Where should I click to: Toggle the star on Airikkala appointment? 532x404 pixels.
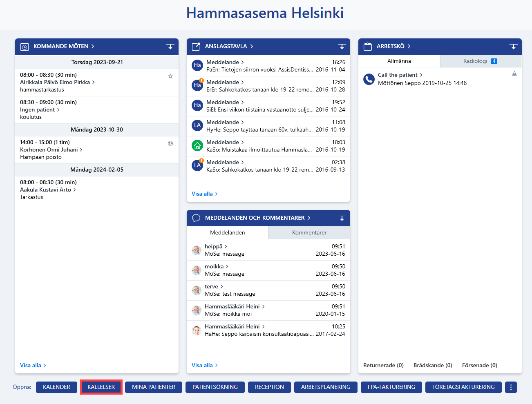coord(170,76)
